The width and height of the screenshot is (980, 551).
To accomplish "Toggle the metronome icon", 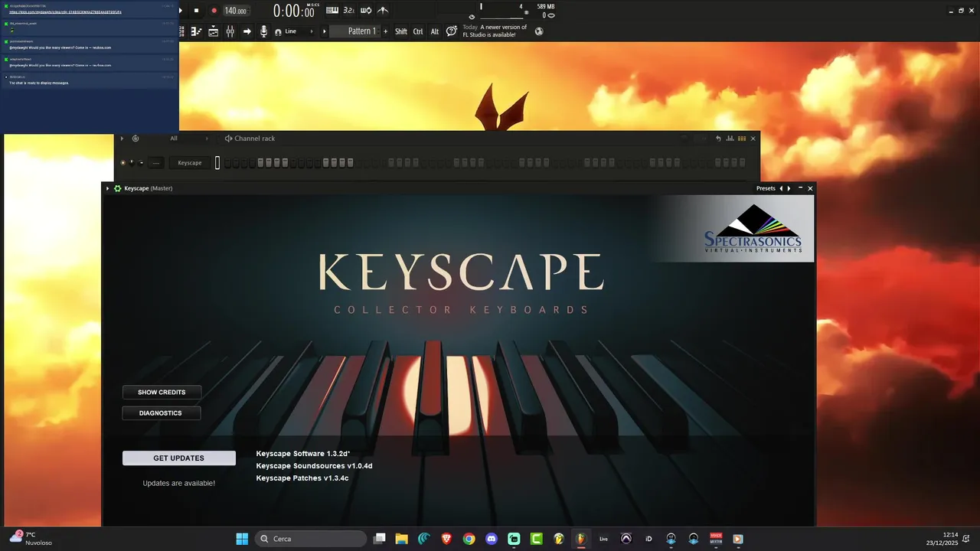I will pos(383,10).
